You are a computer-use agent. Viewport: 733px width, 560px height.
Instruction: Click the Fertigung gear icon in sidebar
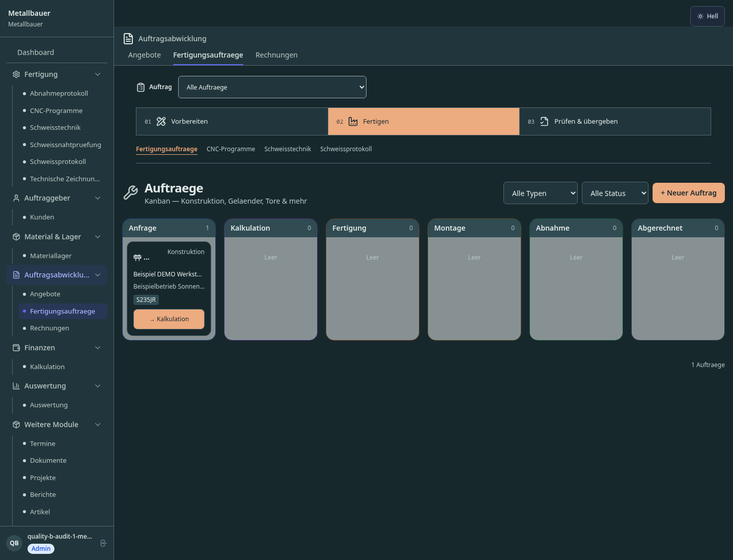[16, 74]
